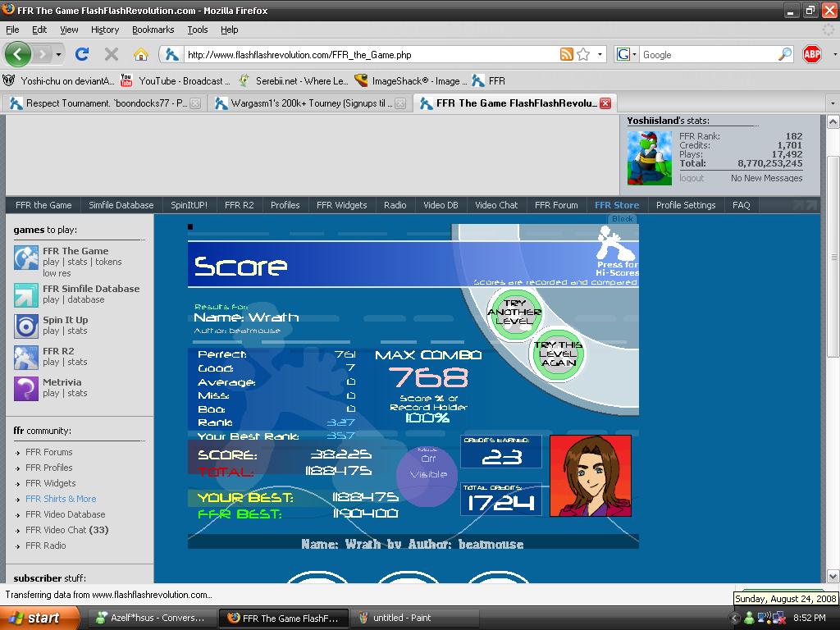This screenshot has height=630, width=840.
Task: Close the Respect Tournament tab
Action: [195, 103]
